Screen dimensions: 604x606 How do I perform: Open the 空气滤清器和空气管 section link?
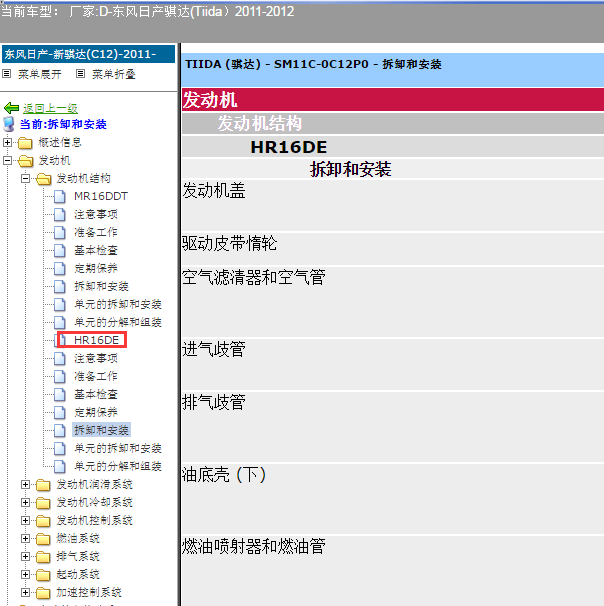coord(254,277)
